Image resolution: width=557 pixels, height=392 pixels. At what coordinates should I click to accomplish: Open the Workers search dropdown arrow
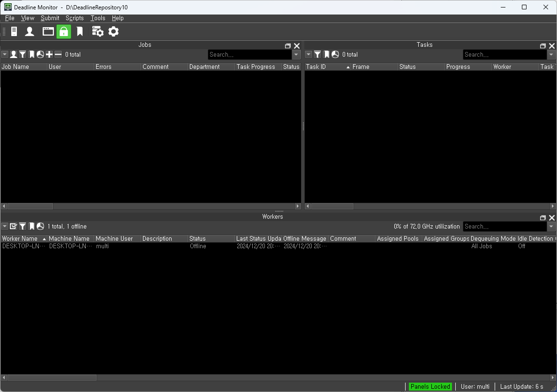point(551,227)
